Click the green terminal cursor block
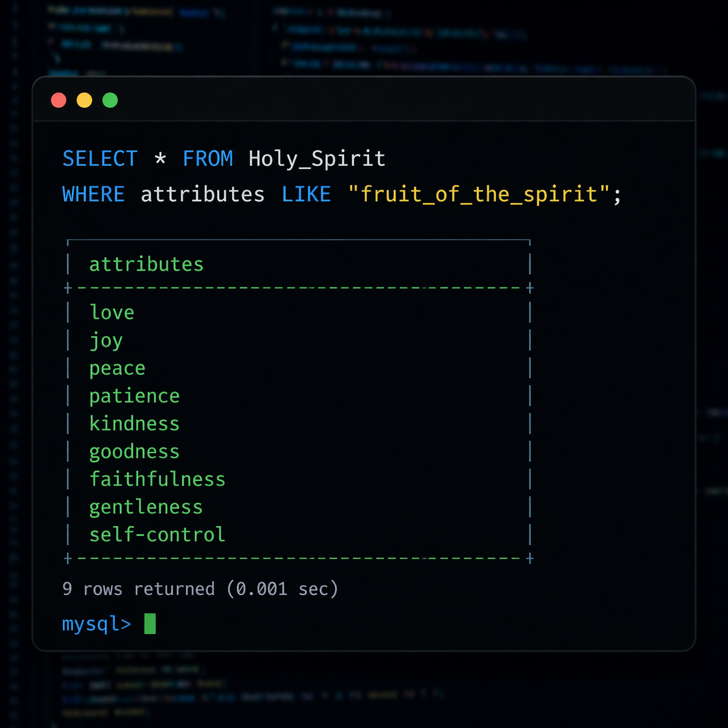Image resolution: width=728 pixels, height=728 pixels. point(150,624)
